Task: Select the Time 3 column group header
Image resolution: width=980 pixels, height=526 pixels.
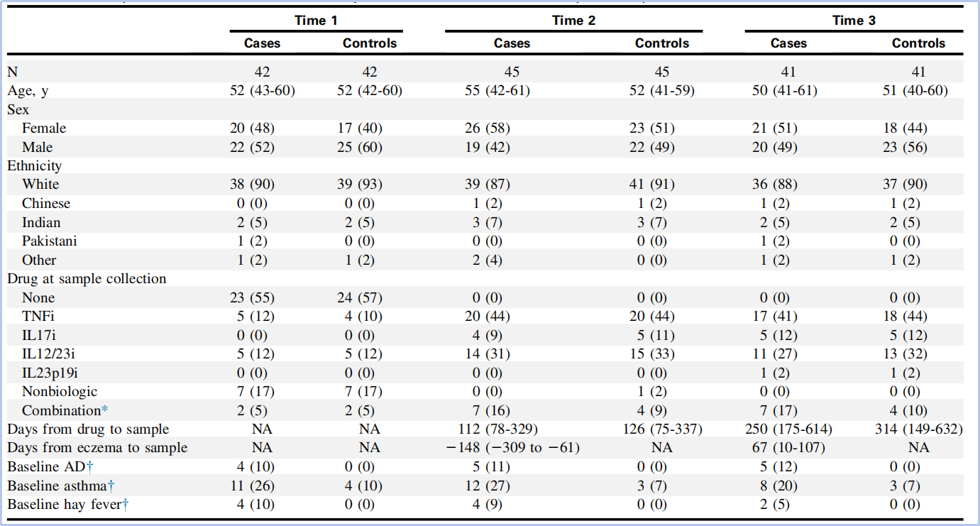Action: coord(854,21)
